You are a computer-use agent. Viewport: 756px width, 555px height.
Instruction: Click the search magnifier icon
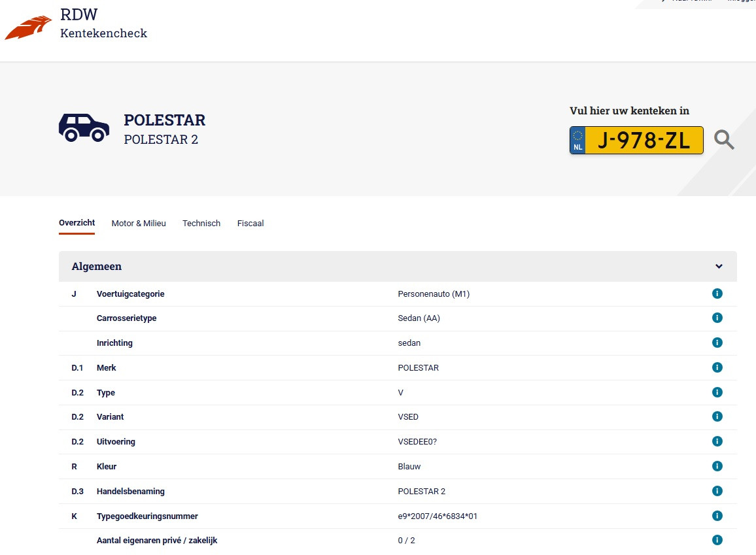click(x=724, y=139)
